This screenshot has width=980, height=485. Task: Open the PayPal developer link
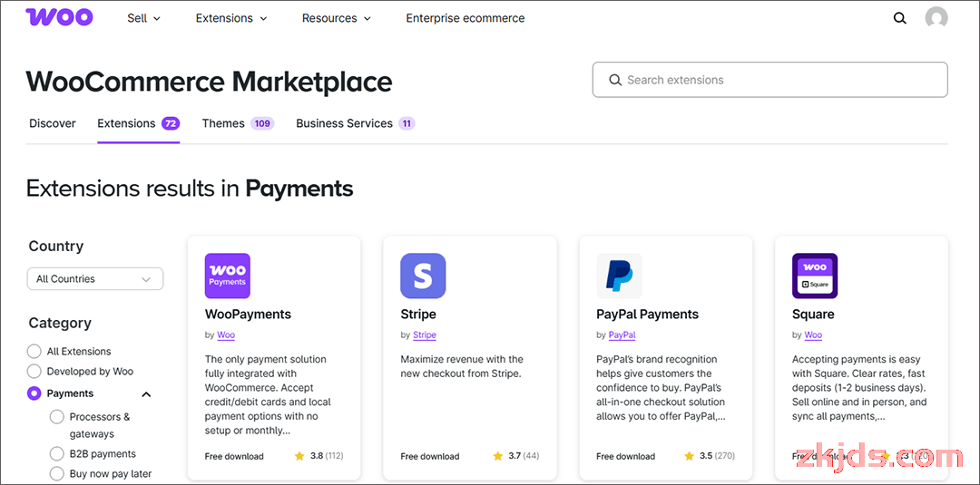[622, 335]
